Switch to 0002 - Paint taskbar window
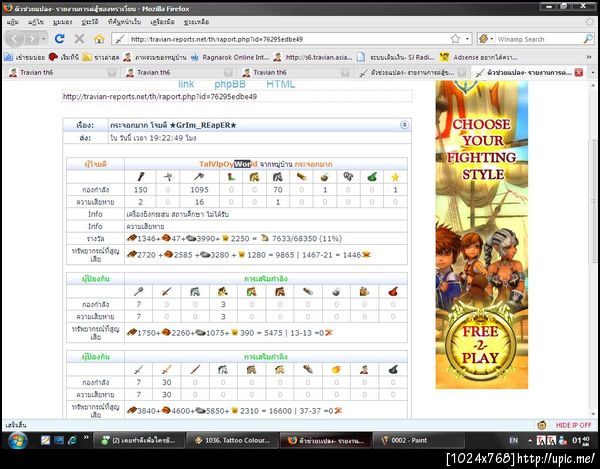 (x=419, y=440)
